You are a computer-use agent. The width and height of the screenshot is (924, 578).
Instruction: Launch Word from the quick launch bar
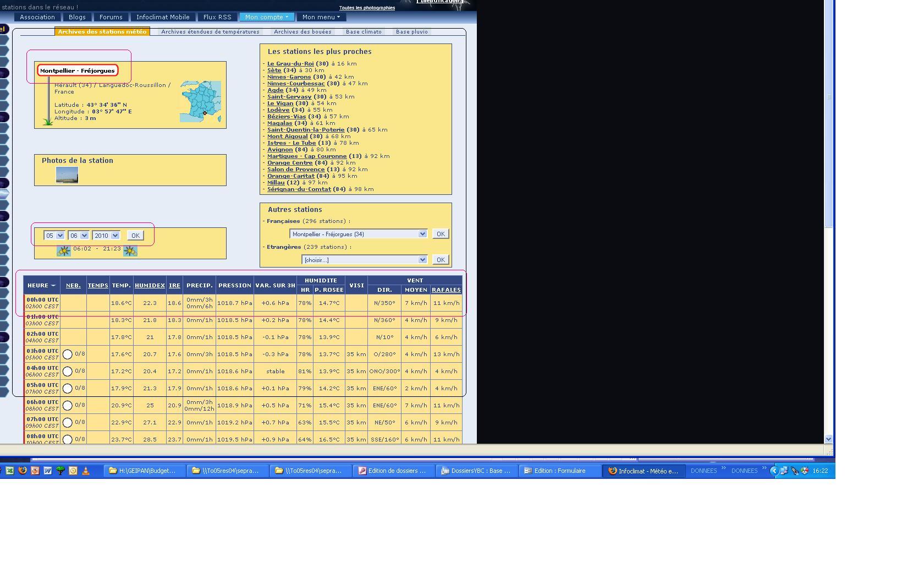48,471
